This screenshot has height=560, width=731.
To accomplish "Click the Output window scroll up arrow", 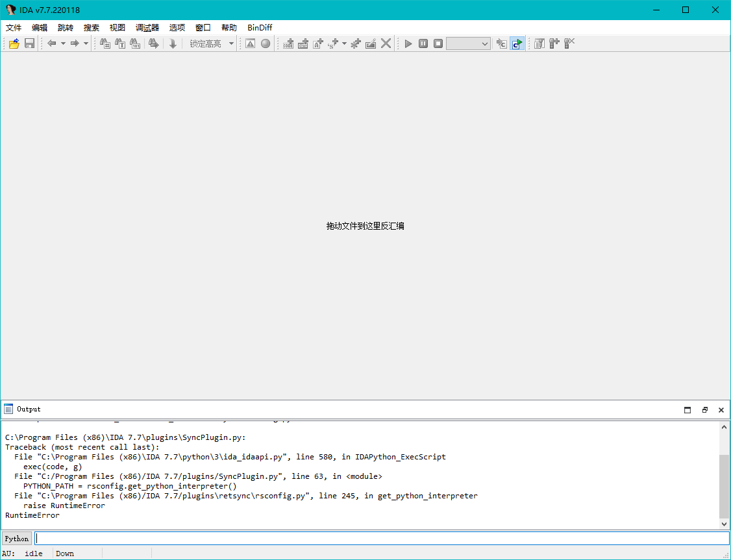I will 724,427.
